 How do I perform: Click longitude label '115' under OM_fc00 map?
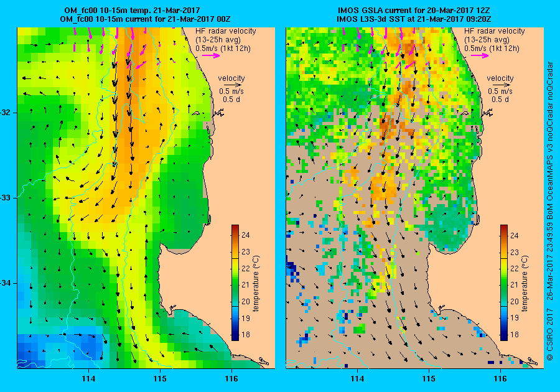[x=160, y=379]
